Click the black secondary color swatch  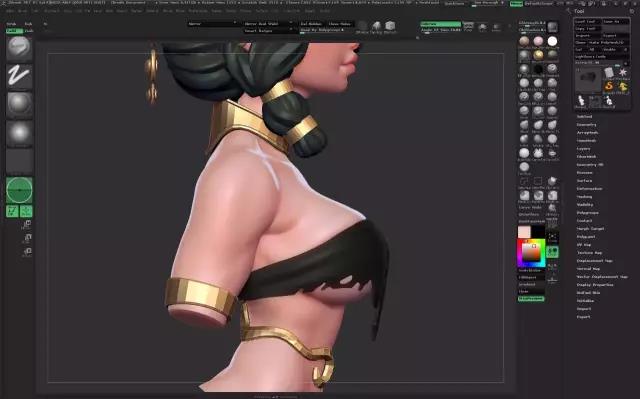click(538, 232)
